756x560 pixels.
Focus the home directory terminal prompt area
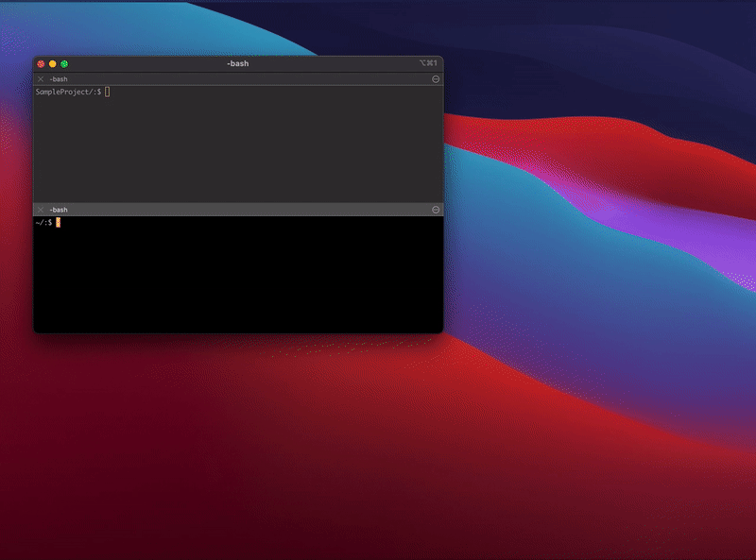(x=238, y=274)
